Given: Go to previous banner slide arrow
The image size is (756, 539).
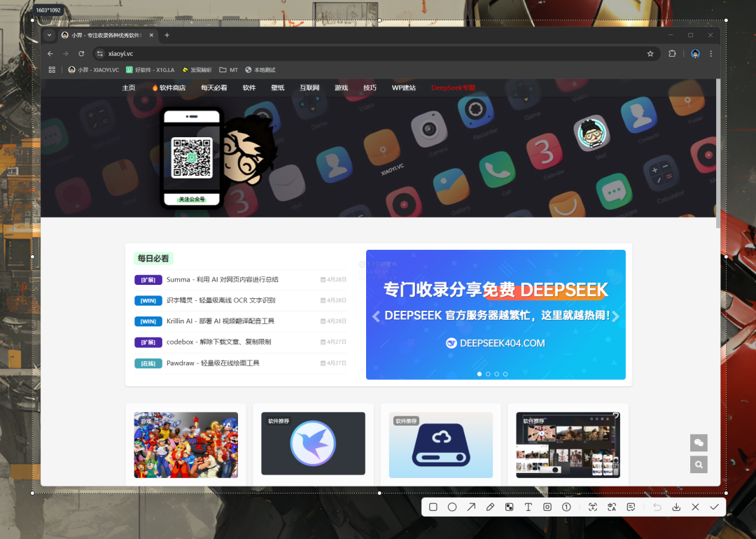Looking at the screenshot, I should 376,316.
